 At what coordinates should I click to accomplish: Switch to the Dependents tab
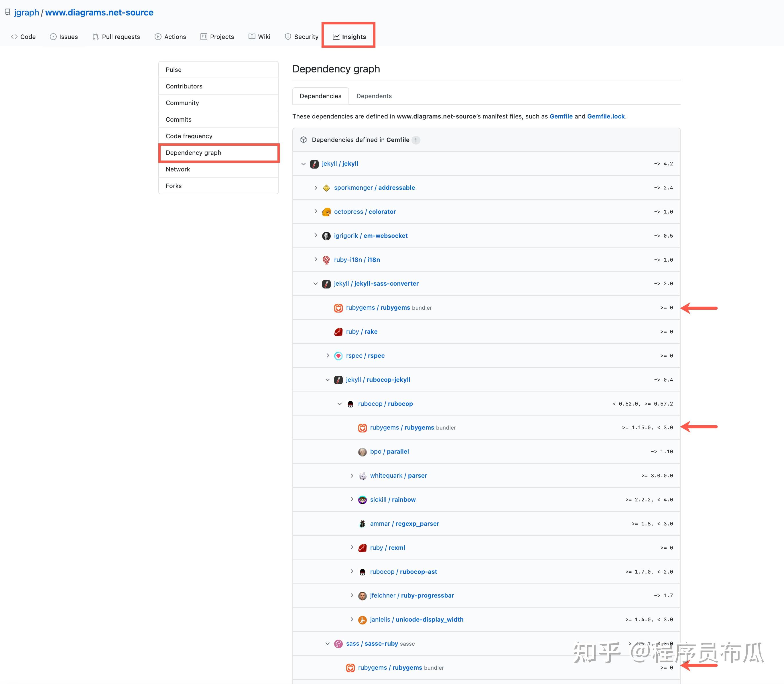tap(373, 96)
